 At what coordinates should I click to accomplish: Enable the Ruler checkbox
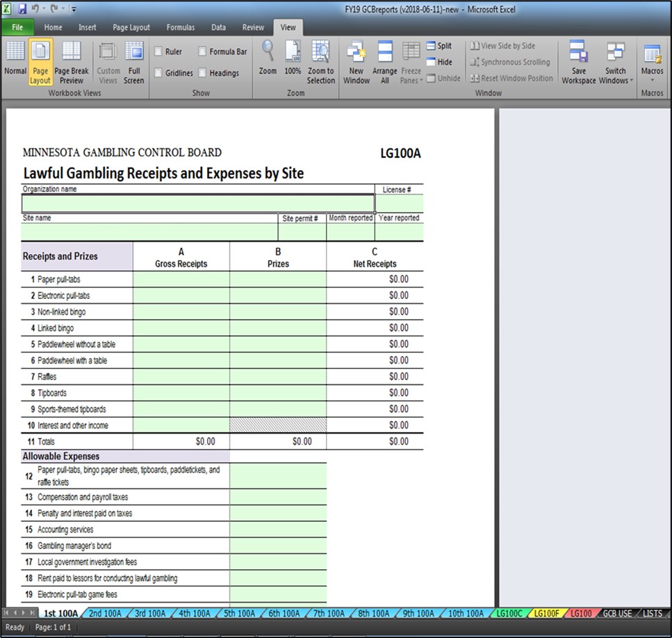[158, 51]
